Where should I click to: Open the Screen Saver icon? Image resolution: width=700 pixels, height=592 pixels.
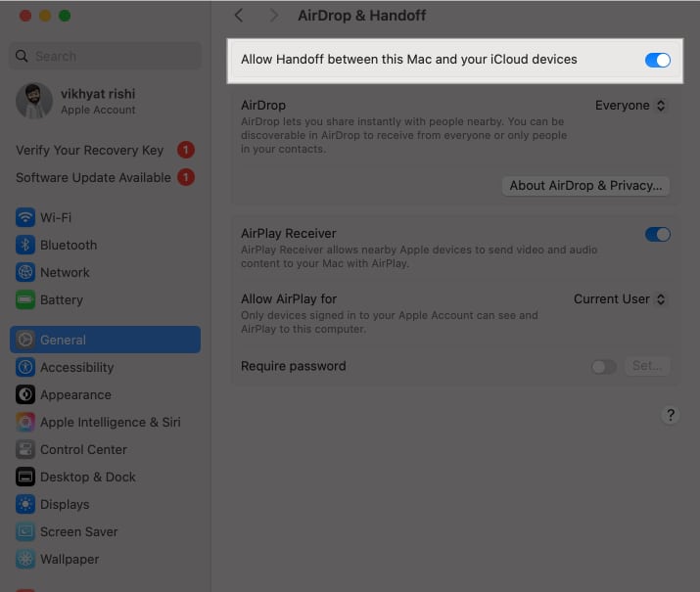tap(25, 531)
